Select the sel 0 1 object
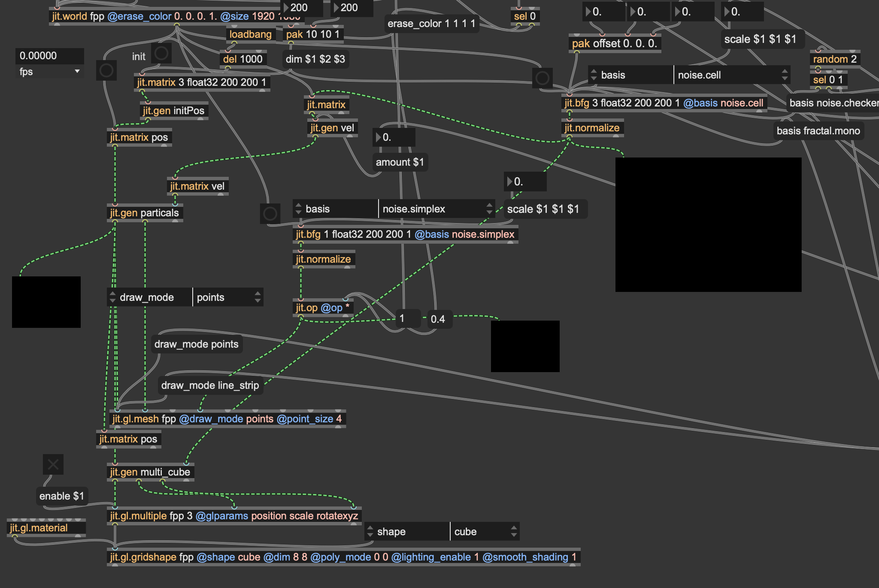The height and width of the screenshot is (588, 879). pyautogui.click(x=828, y=80)
